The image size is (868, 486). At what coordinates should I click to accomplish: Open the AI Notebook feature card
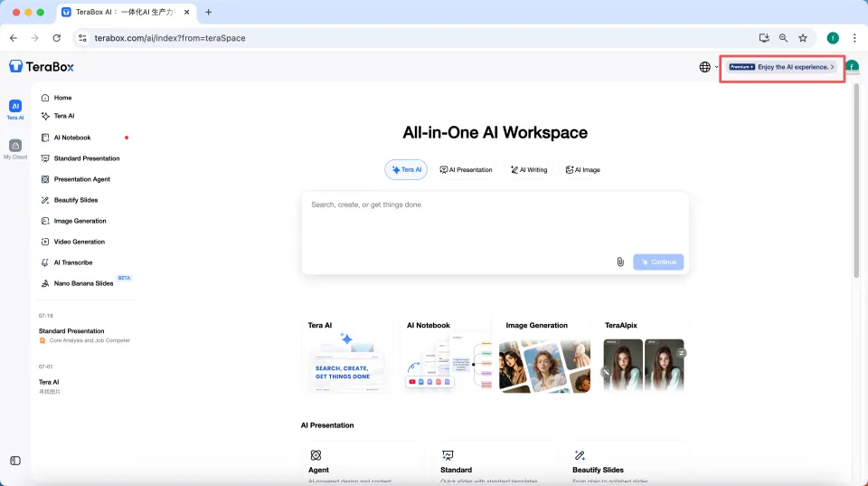point(446,356)
